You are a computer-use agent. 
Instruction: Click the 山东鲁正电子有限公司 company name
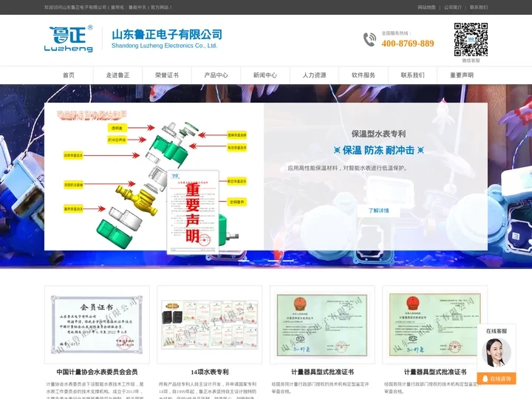tap(167, 34)
